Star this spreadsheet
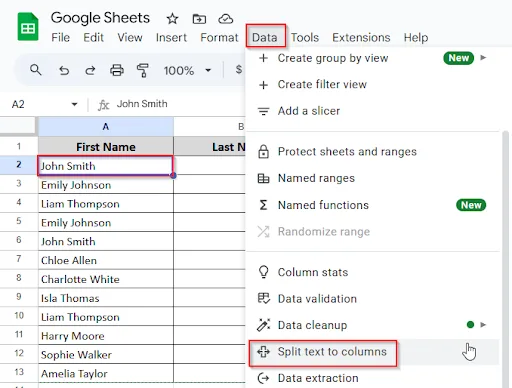Image resolution: width=512 pixels, height=388 pixels. tap(172, 19)
